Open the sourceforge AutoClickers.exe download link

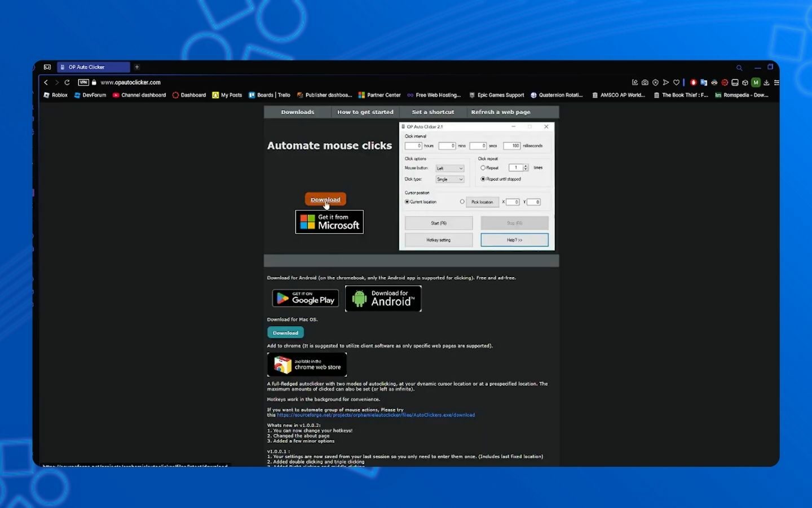(376, 415)
